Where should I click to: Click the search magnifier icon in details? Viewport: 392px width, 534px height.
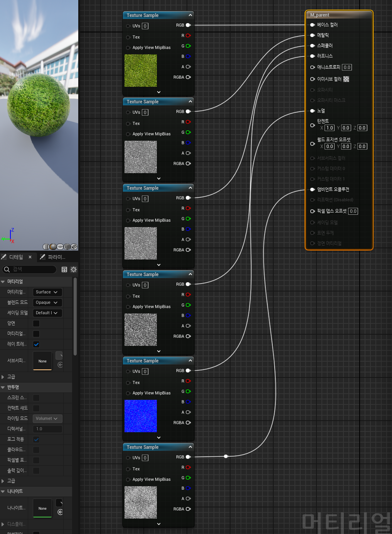click(7, 270)
